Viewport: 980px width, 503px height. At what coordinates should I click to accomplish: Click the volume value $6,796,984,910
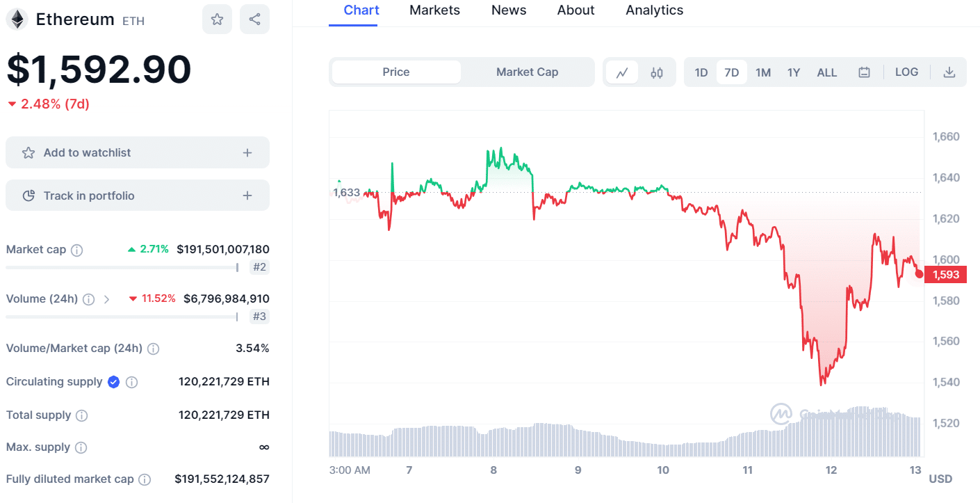coord(227,299)
